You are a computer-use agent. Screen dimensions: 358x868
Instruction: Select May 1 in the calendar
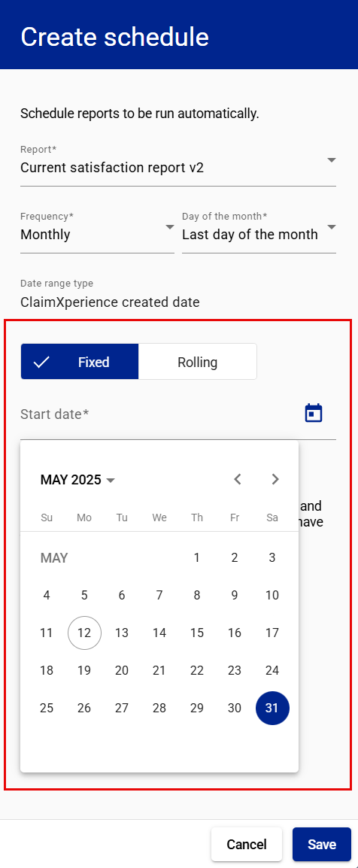pyautogui.click(x=197, y=557)
